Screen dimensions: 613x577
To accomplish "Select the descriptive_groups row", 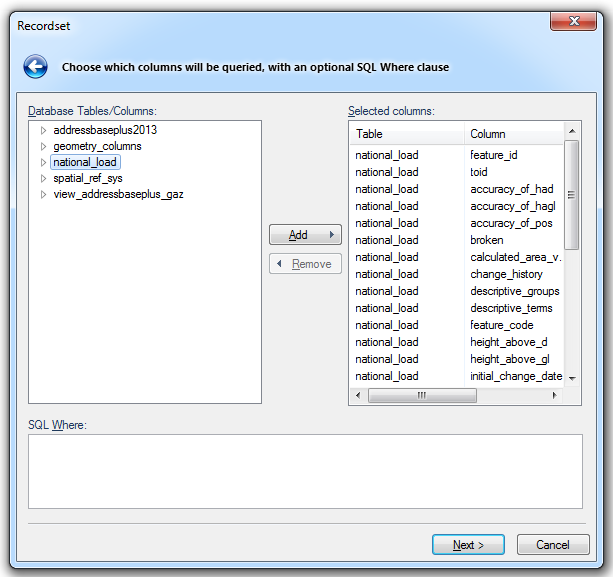I will tap(457, 291).
